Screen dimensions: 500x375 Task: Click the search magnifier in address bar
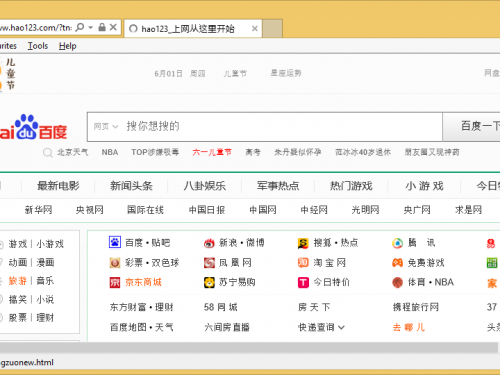(x=80, y=27)
